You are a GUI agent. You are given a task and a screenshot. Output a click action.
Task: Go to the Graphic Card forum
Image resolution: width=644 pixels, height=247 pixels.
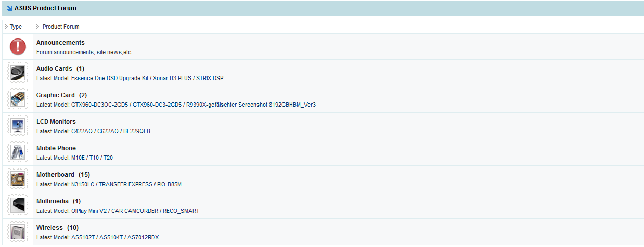pyautogui.click(x=56, y=95)
